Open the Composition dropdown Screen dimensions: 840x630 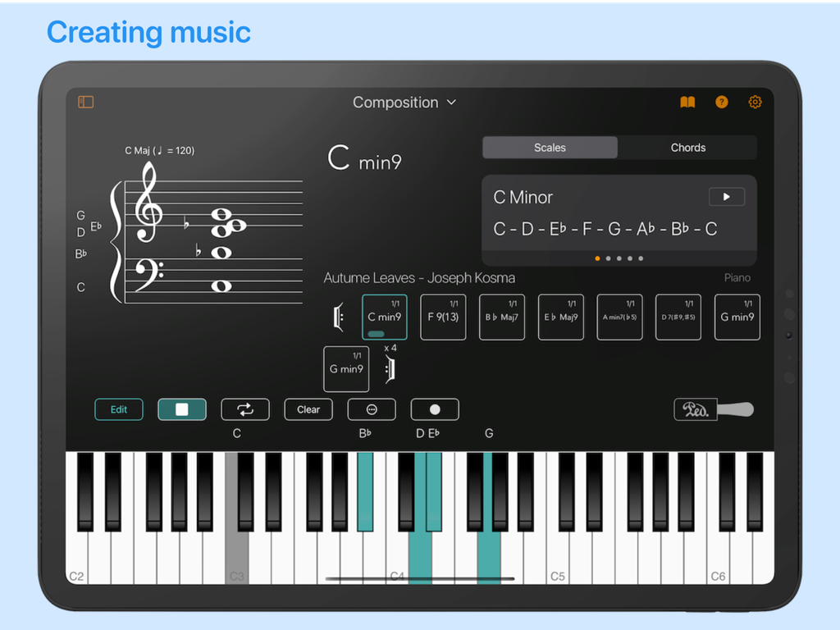tap(404, 102)
